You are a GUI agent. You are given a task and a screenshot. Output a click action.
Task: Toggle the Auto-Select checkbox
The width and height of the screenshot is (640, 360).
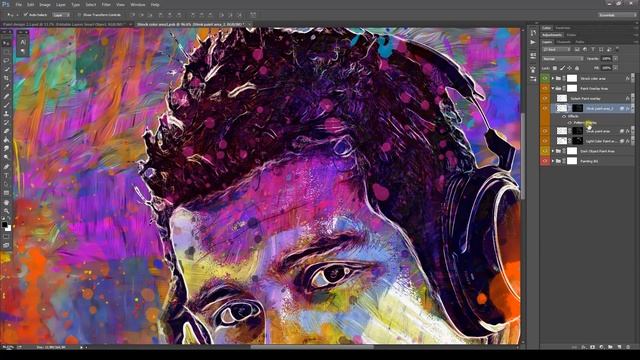tap(25, 15)
